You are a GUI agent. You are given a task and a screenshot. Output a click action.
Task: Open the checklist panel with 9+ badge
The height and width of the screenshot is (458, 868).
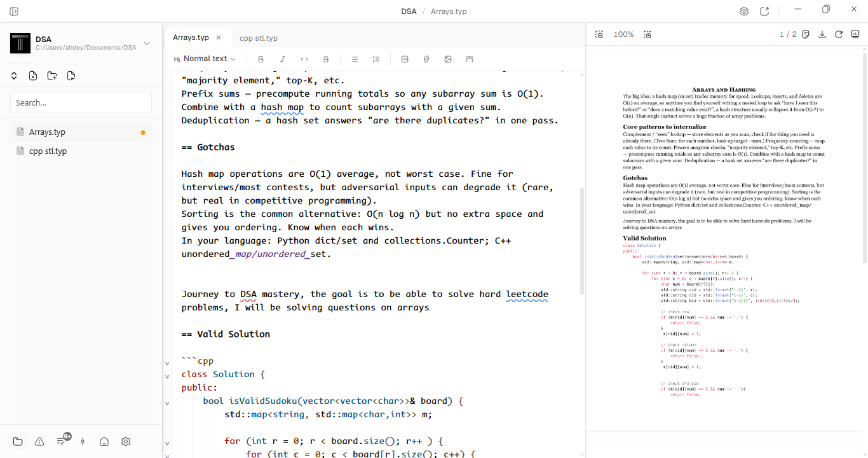tap(62, 440)
